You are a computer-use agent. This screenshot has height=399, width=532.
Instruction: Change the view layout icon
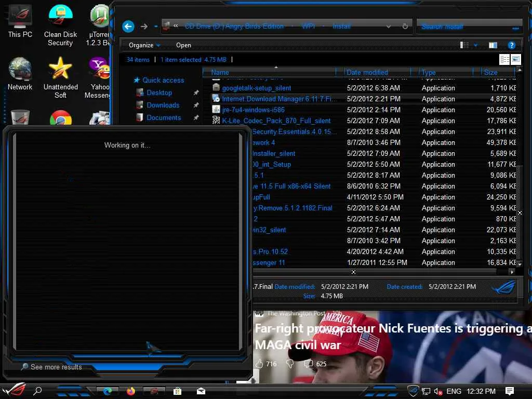pyautogui.click(x=464, y=45)
